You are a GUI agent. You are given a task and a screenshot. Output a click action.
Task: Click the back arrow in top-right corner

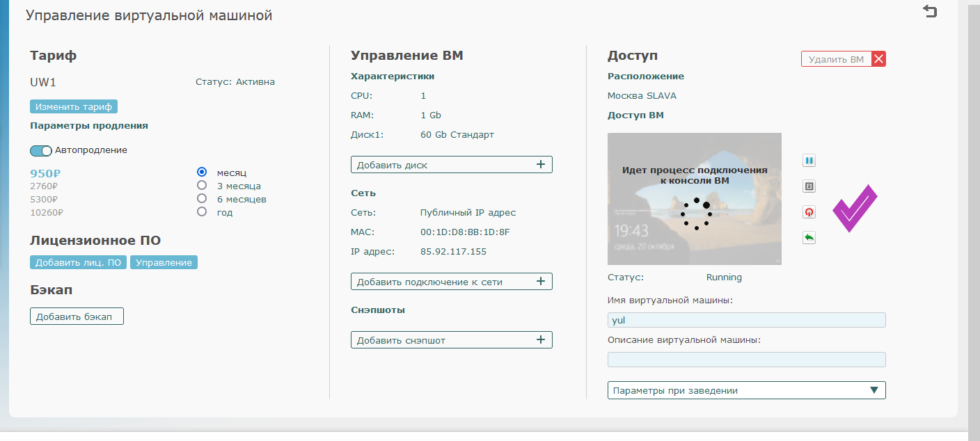click(x=930, y=11)
